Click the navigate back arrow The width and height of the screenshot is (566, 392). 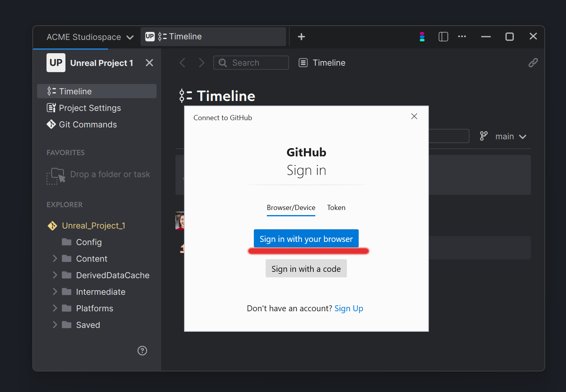tap(182, 62)
